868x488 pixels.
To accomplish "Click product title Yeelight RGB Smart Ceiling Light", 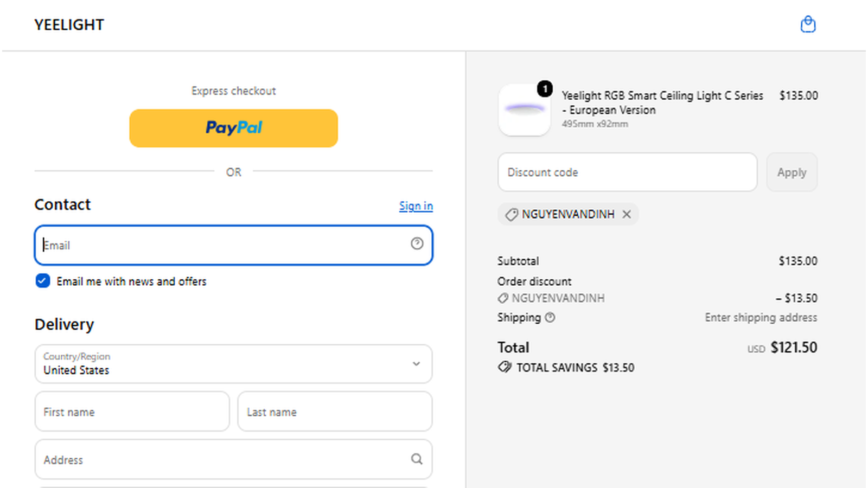I will pos(662,102).
